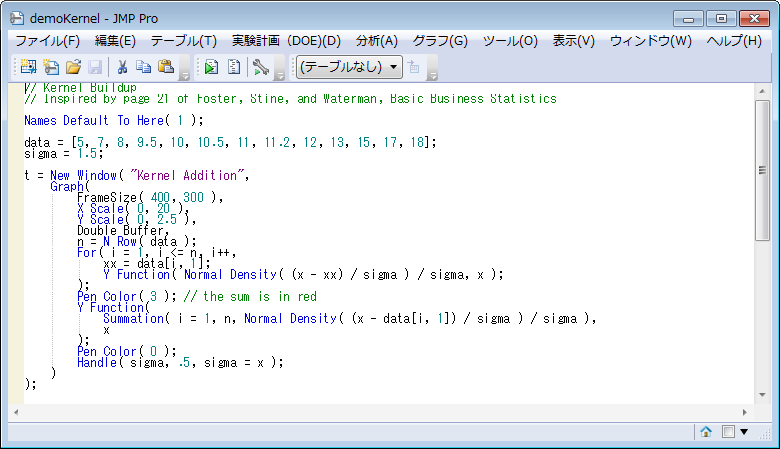Viewport: 780px width, 449px height.
Task: Open the グラフ(G) menu
Action: coord(440,40)
